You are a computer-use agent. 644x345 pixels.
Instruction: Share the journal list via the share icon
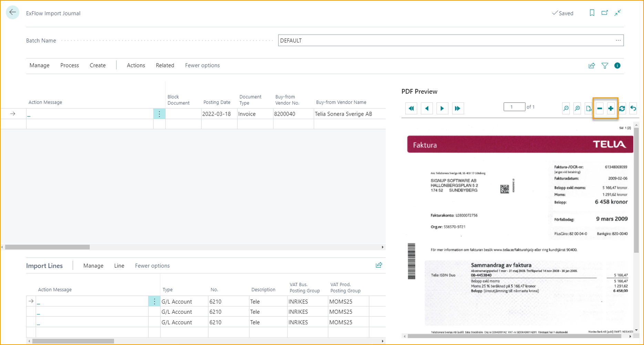point(592,65)
